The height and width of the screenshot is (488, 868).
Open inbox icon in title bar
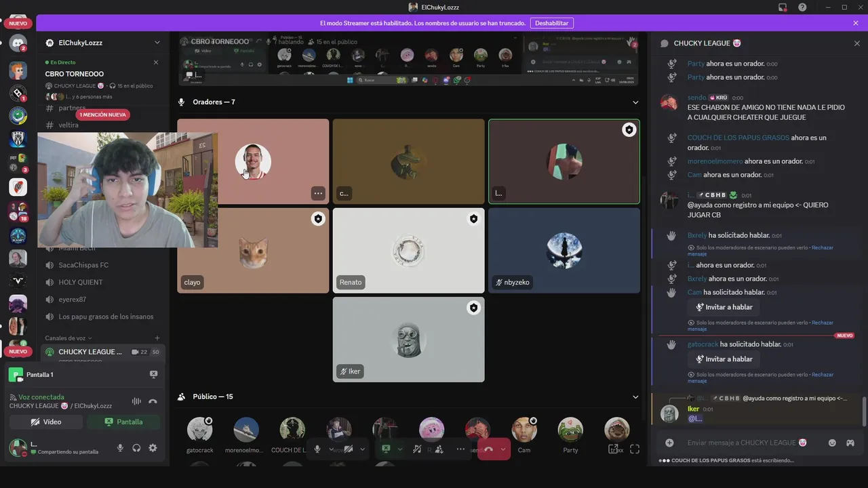click(783, 7)
